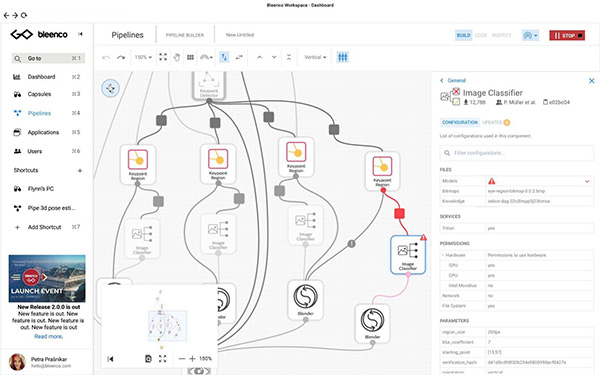This screenshot has width=600, height=375.
Task: Reload the page with the refresh icon
Action: click(24, 15)
